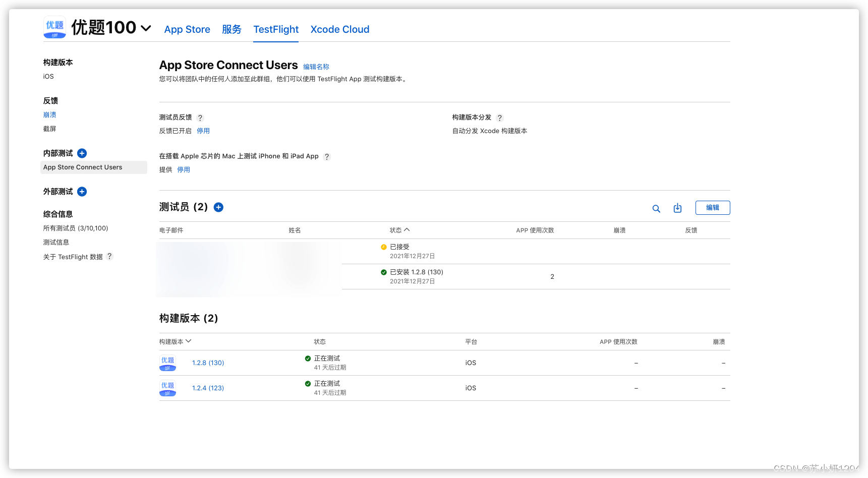Click the 编辑名称 link
This screenshot has width=868, height=478.
pos(316,67)
